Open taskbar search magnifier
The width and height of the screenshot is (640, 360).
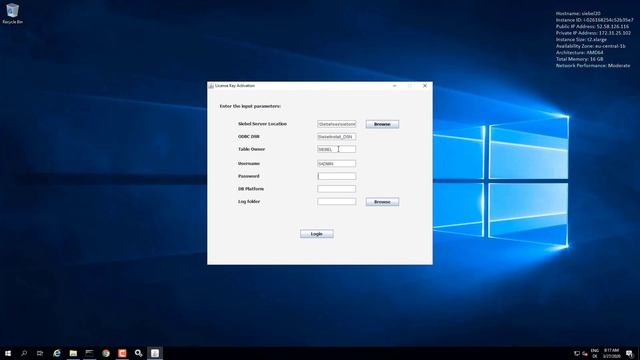[24, 353]
